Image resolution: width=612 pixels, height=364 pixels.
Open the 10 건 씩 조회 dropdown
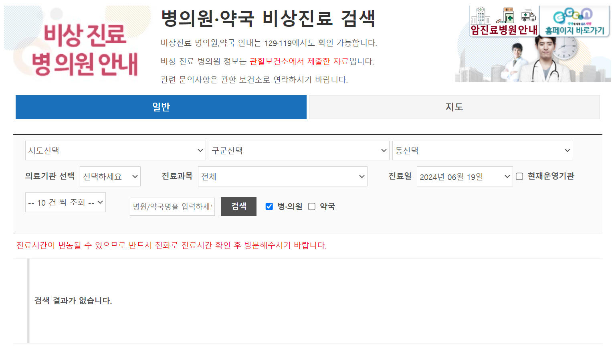65,202
